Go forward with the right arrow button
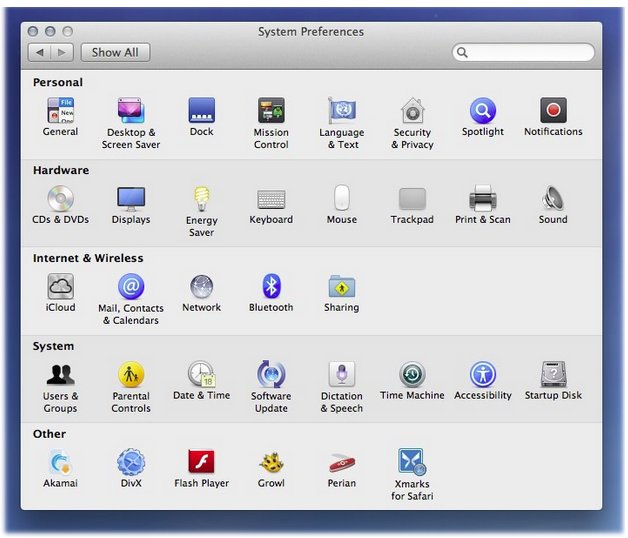This screenshot has width=628, height=538. [62, 52]
